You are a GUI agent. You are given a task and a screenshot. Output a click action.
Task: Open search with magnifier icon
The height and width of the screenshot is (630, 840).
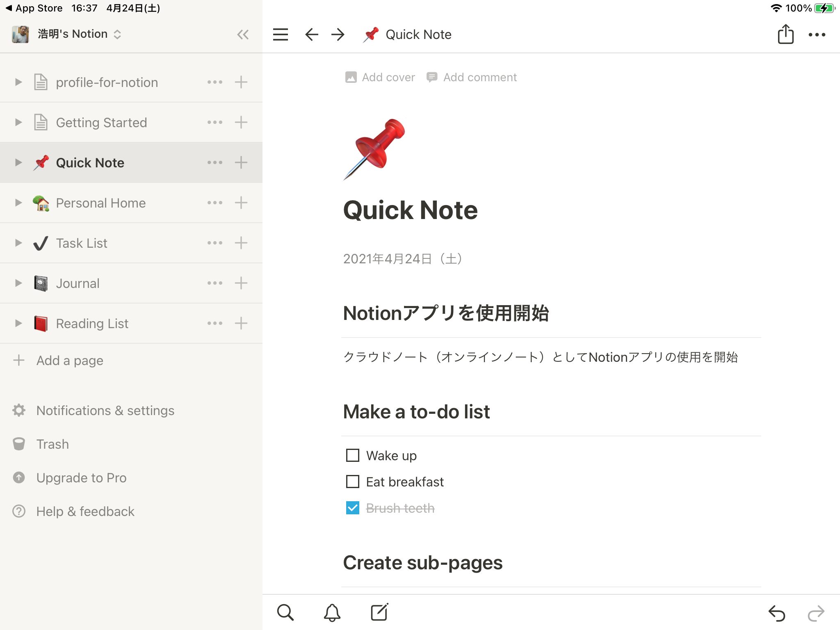pyautogui.click(x=285, y=612)
